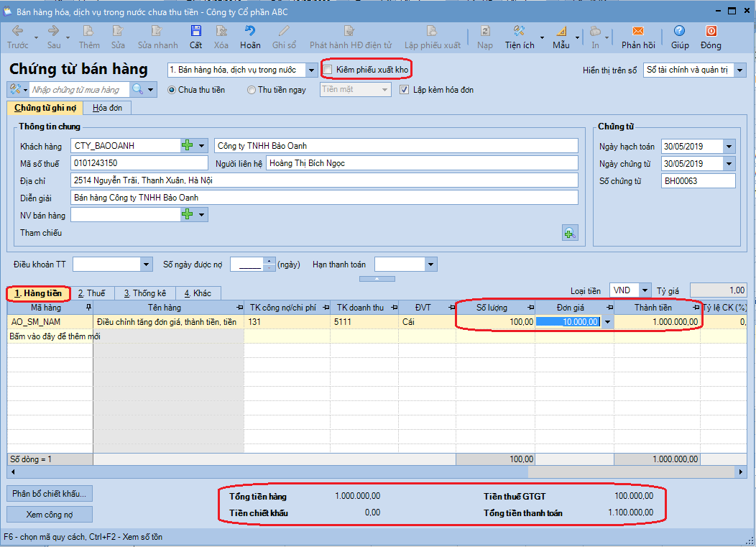Click the Tham chiếu add reference icon
The width and height of the screenshot is (756, 547).
click(x=570, y=234)
